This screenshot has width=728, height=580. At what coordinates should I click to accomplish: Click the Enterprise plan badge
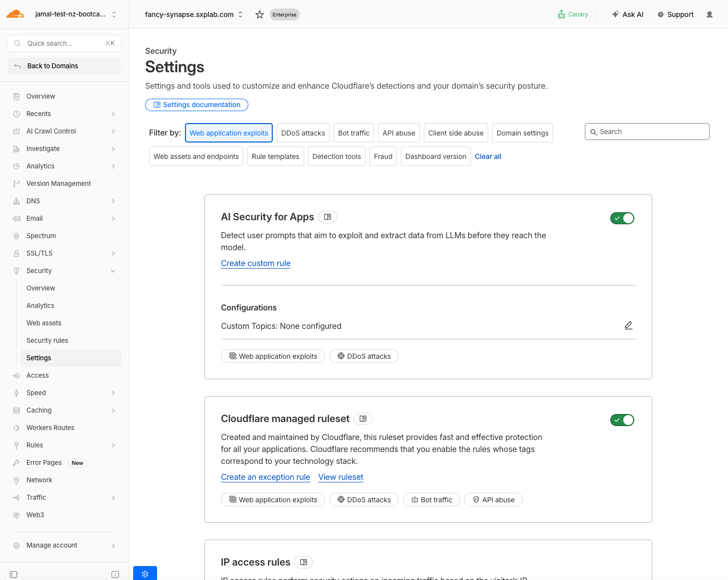pyautogui.click(x=285, y=14)
